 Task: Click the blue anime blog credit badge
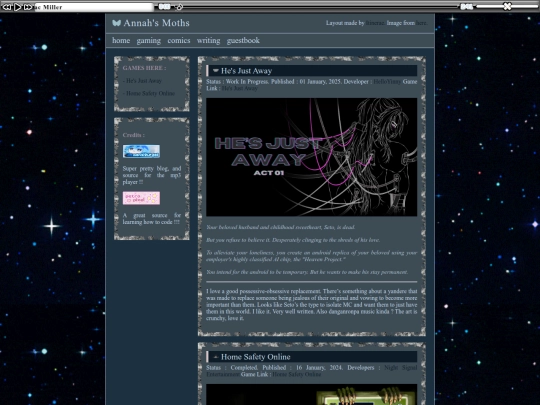point(141,152)
